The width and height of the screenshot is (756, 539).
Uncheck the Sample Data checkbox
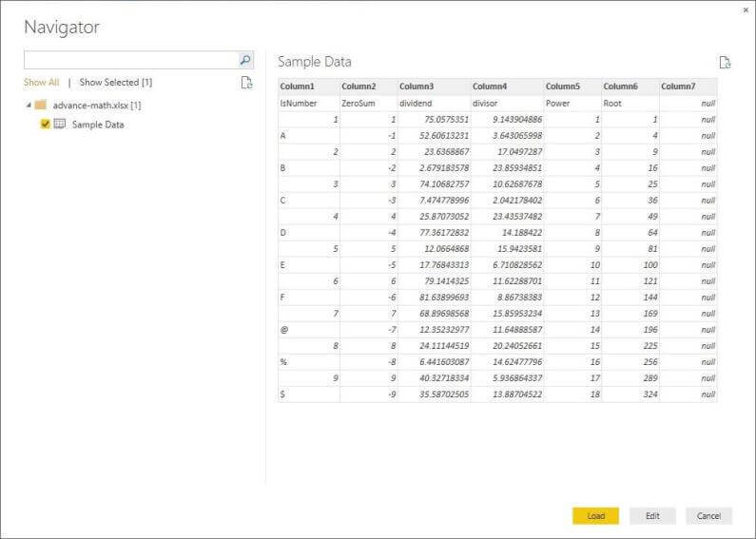click(46, 125)
